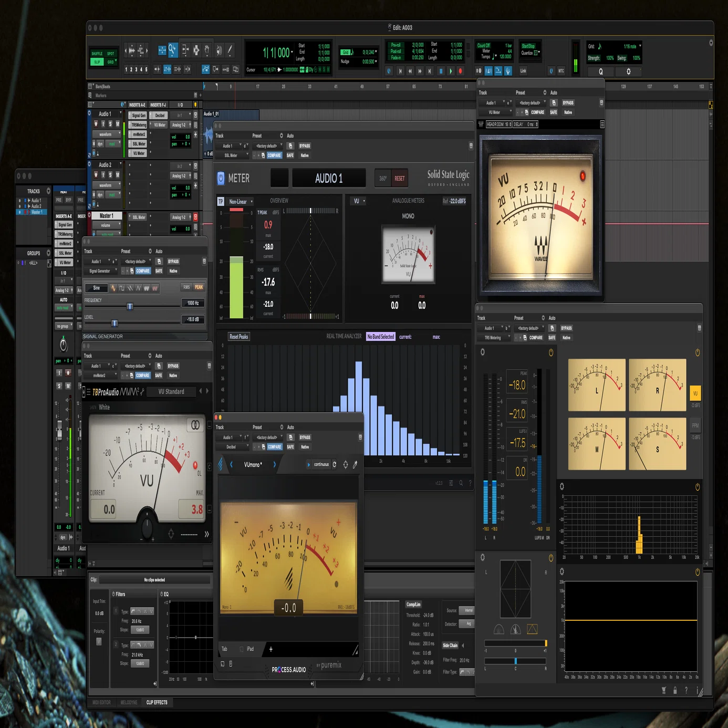Image resolution: width=728 pixels, height=728 pixels.
Task: Click the reset loop icon next to continuous
Action: pos(335,464)
